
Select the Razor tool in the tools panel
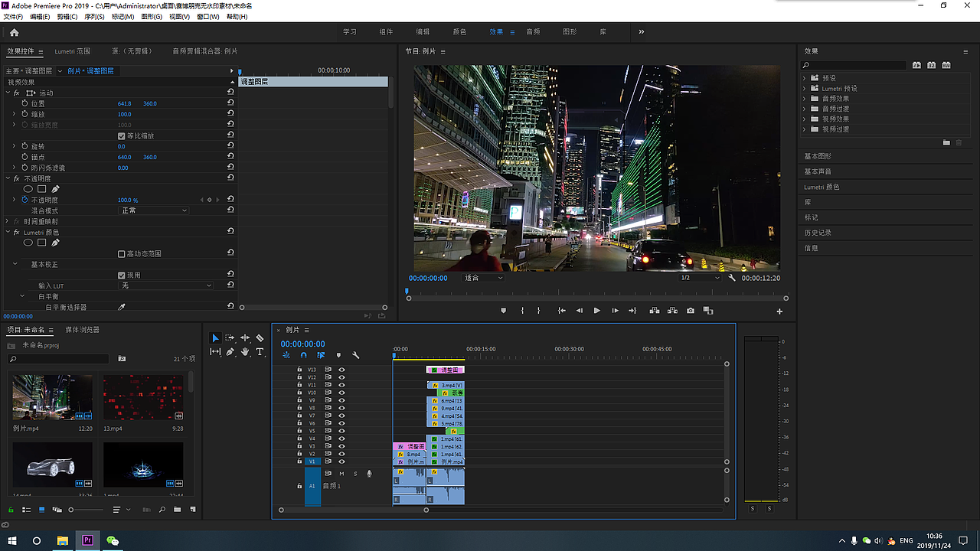click(x=260, y=338)
